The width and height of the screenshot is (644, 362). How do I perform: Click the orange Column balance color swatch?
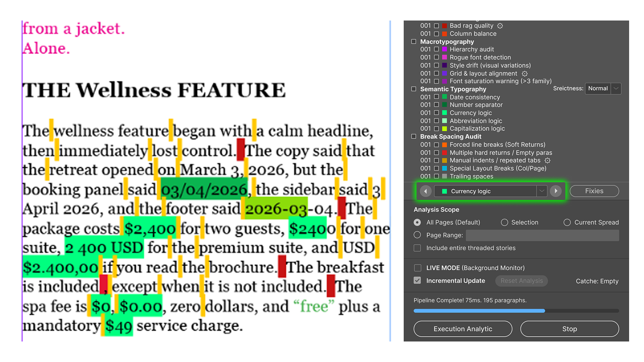[444, 34]
